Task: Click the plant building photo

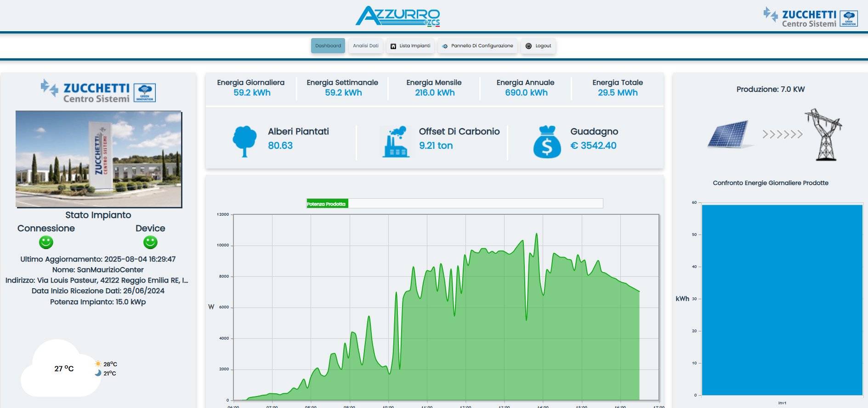Action: (x=99, y=159)
